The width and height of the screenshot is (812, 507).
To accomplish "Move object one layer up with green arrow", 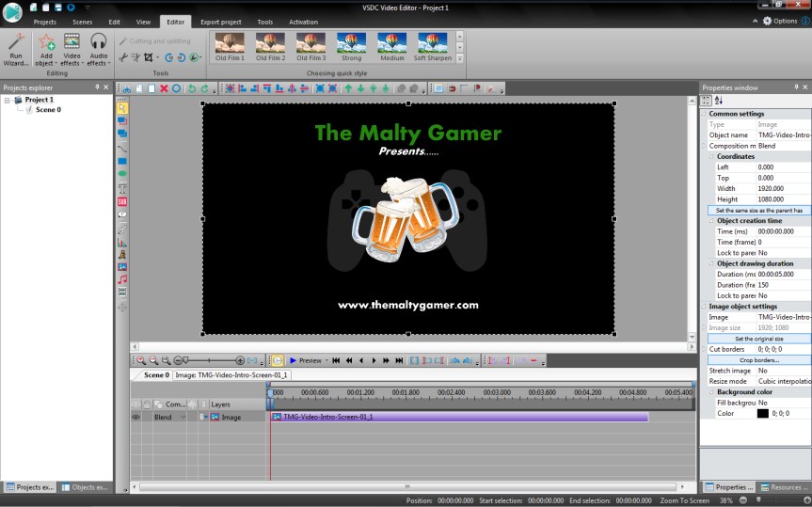I will 348,88.
